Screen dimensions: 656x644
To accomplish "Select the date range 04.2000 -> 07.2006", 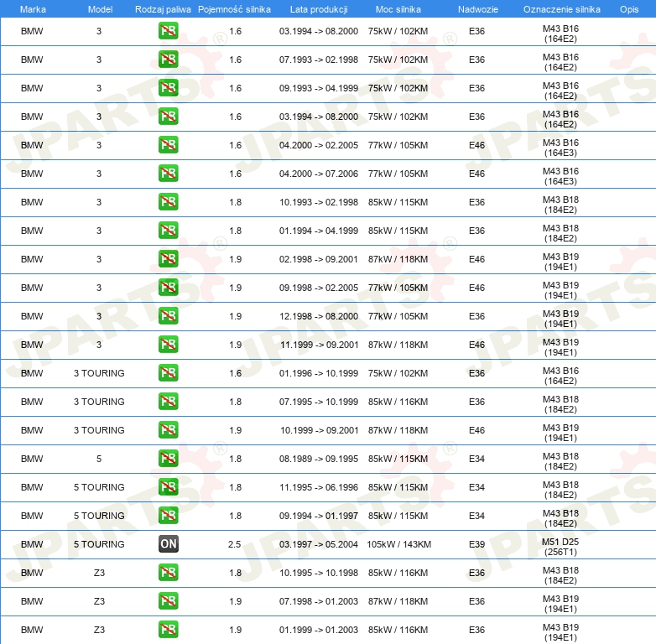I will [319, 174].
